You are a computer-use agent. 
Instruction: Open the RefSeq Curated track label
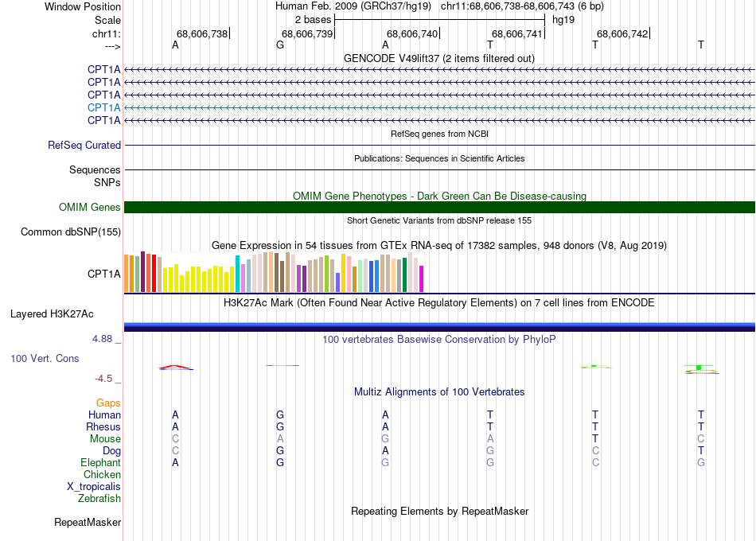pyautogui.click(x=84, y=145)
